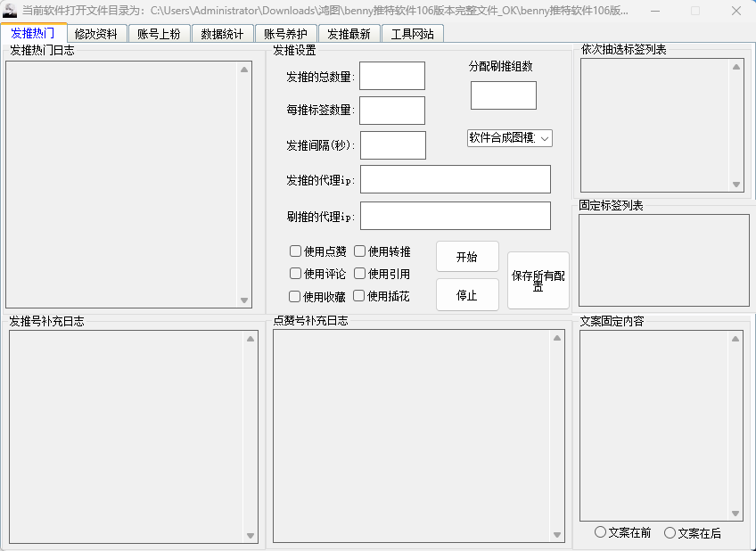Close the window
The height and width of the screenshot is (551, 756).
click(735, 11)
